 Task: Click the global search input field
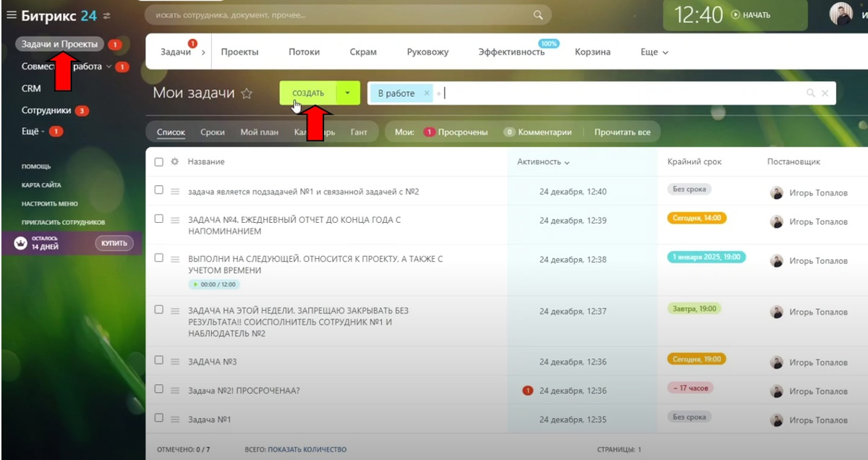[347, 14]
